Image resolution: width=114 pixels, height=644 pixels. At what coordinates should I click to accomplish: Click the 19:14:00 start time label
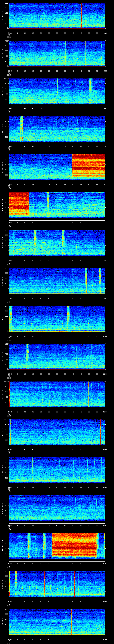pos(9,525)
